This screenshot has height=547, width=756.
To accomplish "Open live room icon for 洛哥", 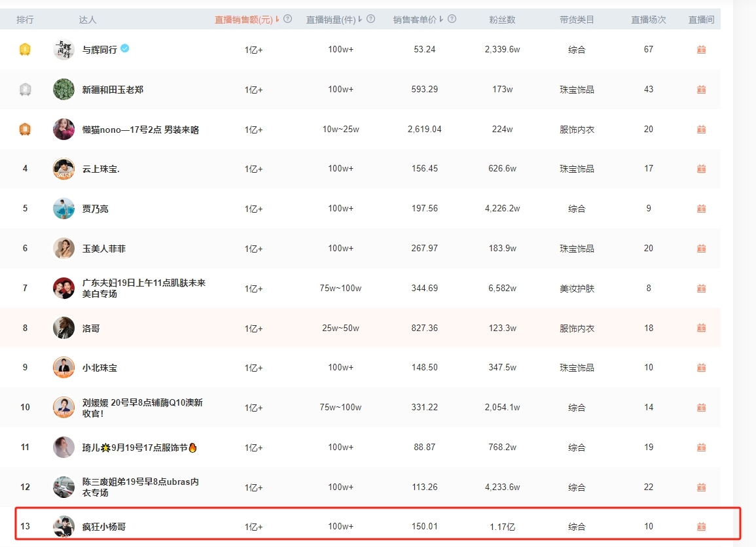I will tap(701, 328).
